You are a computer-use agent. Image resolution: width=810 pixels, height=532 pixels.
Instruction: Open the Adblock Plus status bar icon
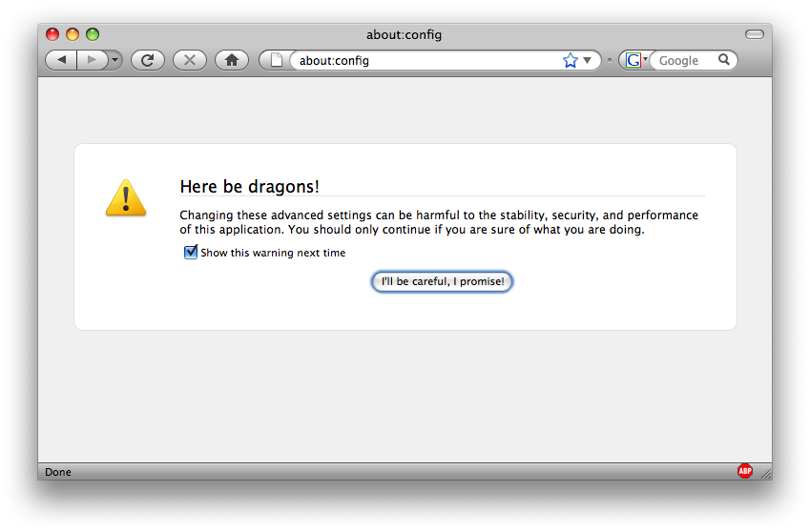pos(744,471)
